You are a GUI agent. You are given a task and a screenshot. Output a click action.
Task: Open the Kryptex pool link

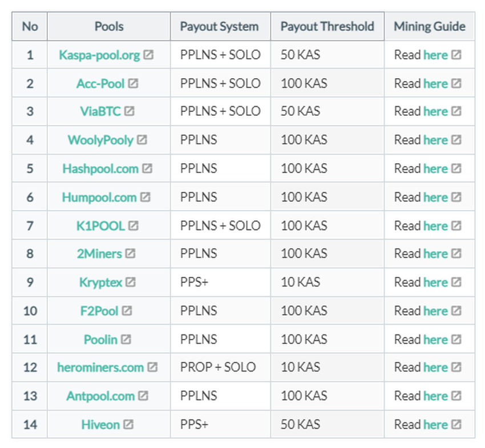(x=100, y=282)
